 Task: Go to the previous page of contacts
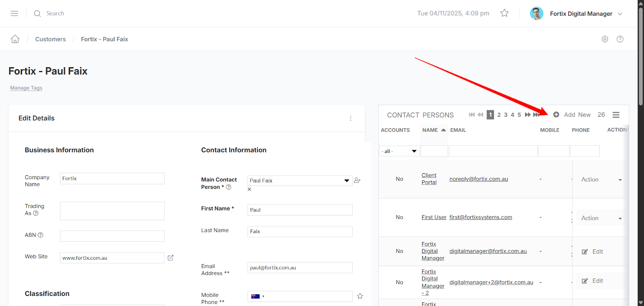pos(480,115)
